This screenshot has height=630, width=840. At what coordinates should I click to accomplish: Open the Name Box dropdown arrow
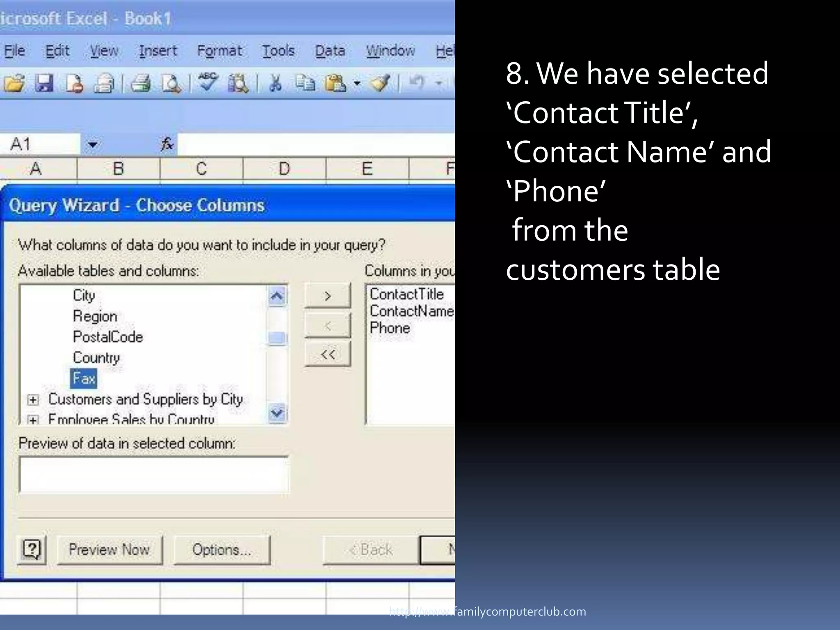tap(93, 144)
